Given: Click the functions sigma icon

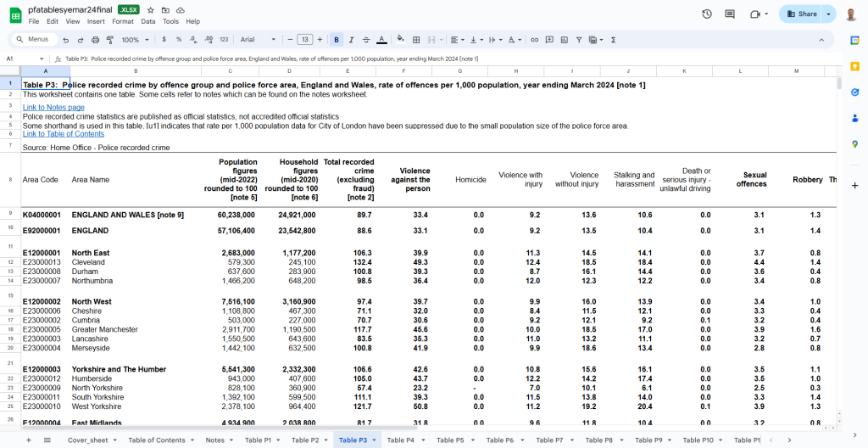Looking at the screenshot, I should [x=613, y=40].
